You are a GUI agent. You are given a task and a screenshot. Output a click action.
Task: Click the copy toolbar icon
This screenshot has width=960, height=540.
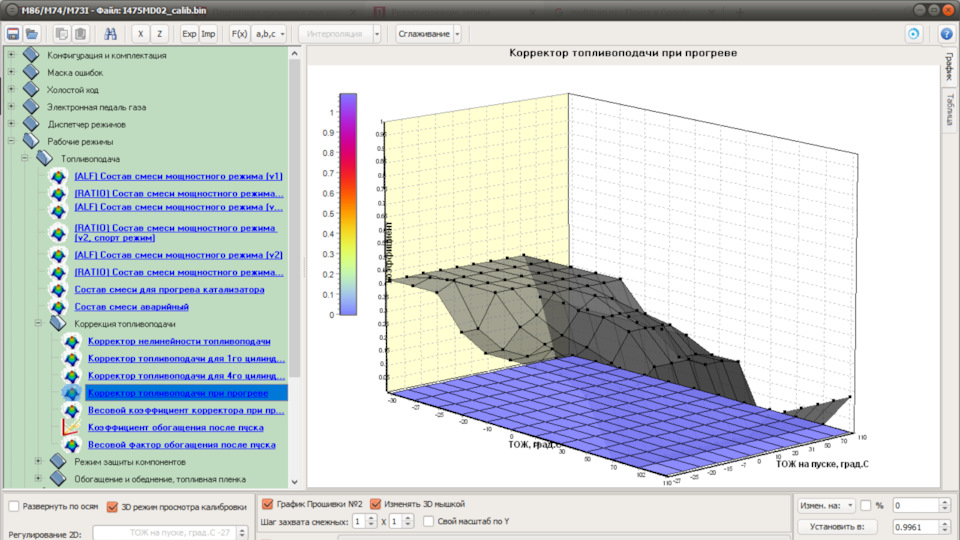tap(61, 34)
